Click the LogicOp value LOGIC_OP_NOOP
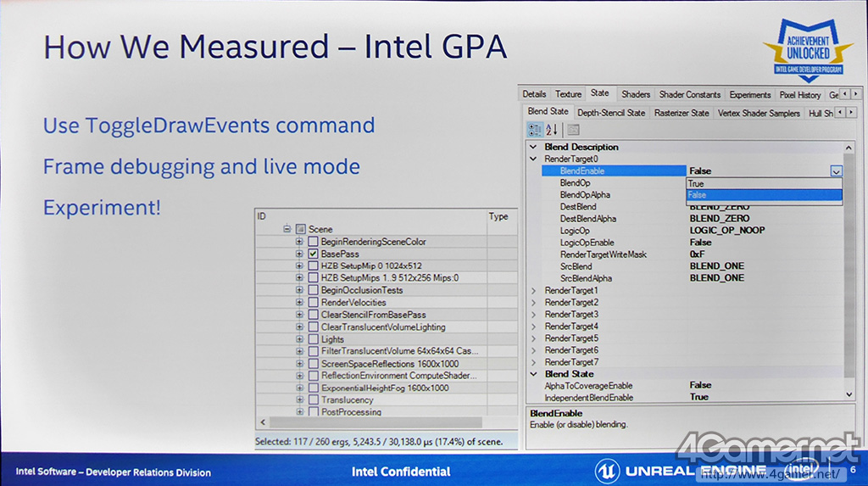The width and height of the screenshot is (868, 486). [x=726, y=231]
